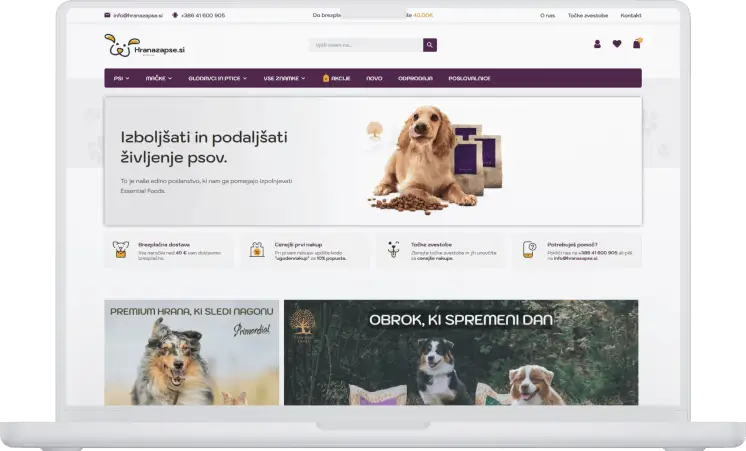Open the Kontakt link
This screenshot has height=451, width=746.
[x=631, y=16]
